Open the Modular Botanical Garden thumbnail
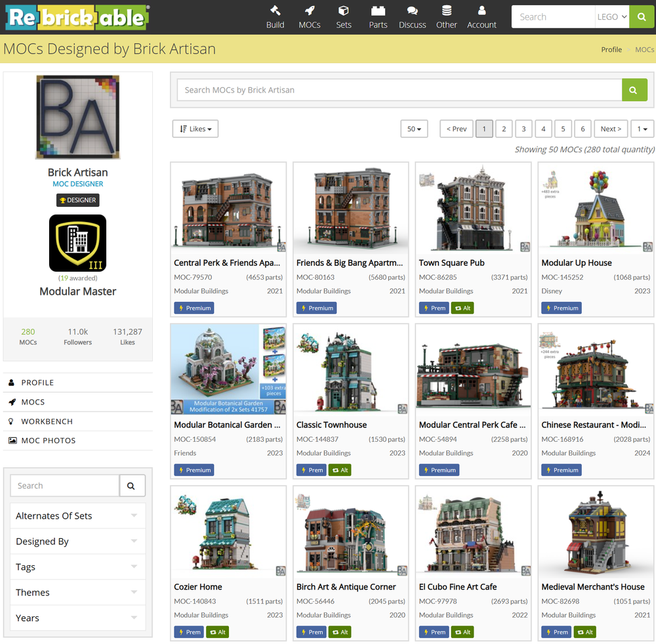This screenshot has width=656, height=644. 228,370
